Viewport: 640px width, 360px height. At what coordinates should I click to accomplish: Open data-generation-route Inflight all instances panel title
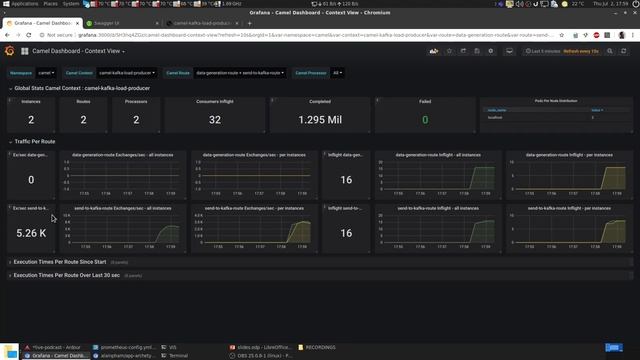tap(438, 155)
